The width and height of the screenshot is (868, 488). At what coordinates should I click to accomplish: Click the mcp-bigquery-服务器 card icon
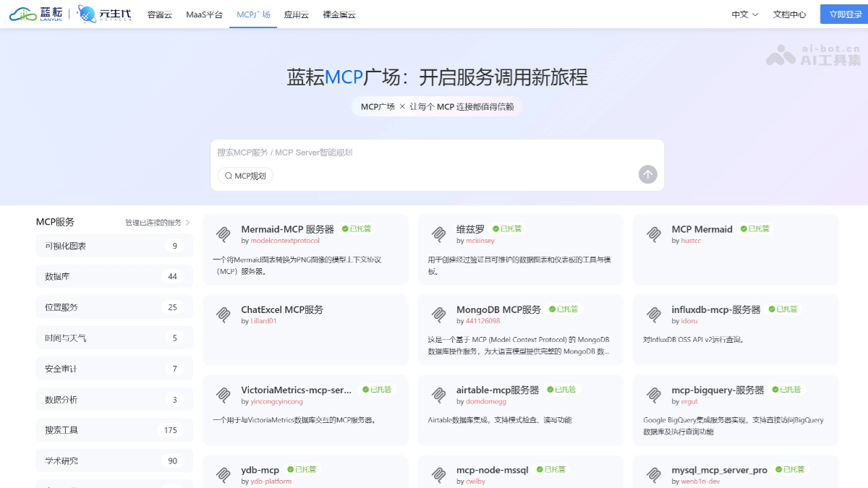(x=654, y=395)
